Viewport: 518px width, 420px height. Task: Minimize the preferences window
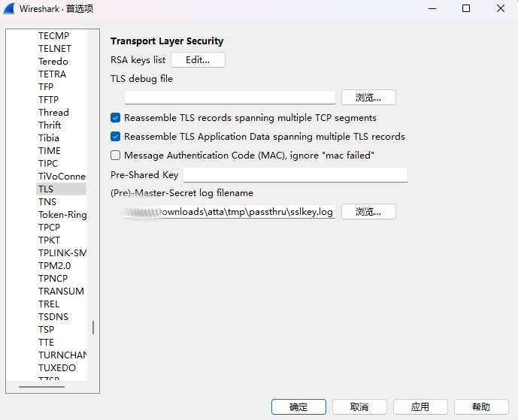(432, 8)
